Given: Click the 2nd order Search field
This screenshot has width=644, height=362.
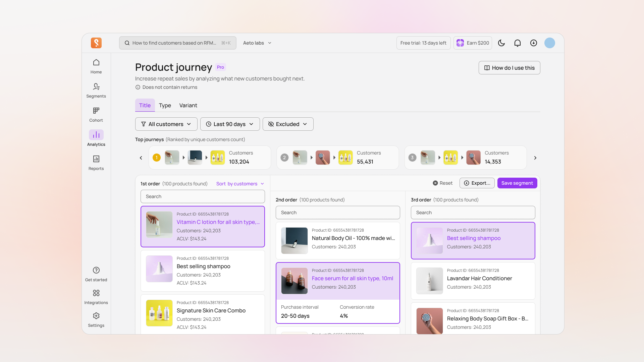Looking at the screenshot, I should tap(338, 213).
